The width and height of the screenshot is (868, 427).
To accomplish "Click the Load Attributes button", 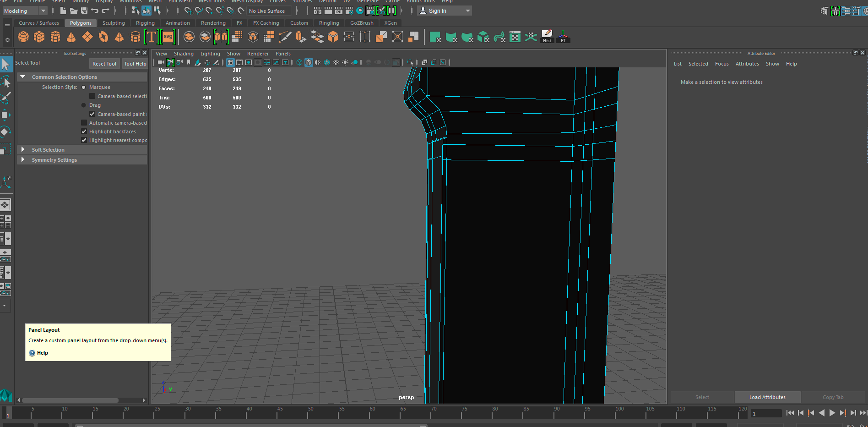I will pyautogui.click(x=767, y=397).
